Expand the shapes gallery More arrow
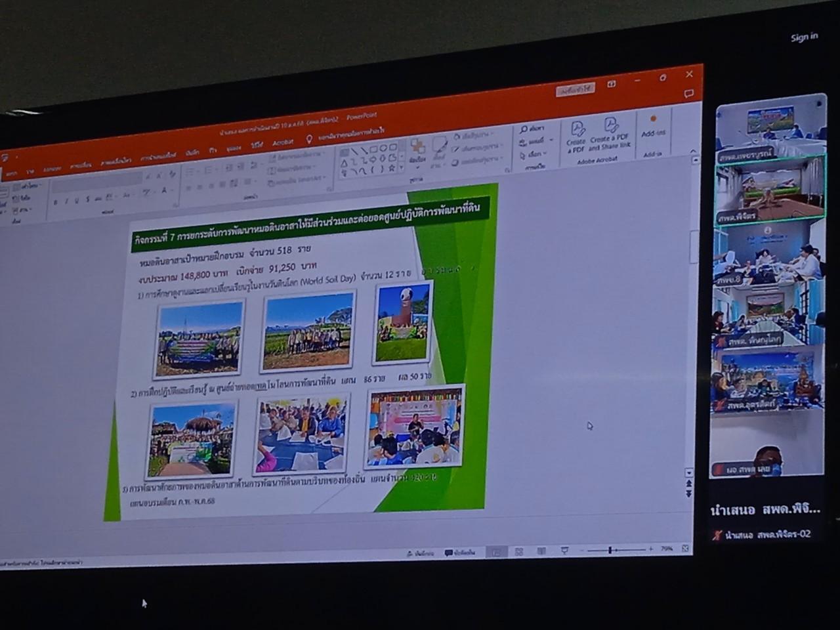The image size is (840, 630). [x=401, y=169]
